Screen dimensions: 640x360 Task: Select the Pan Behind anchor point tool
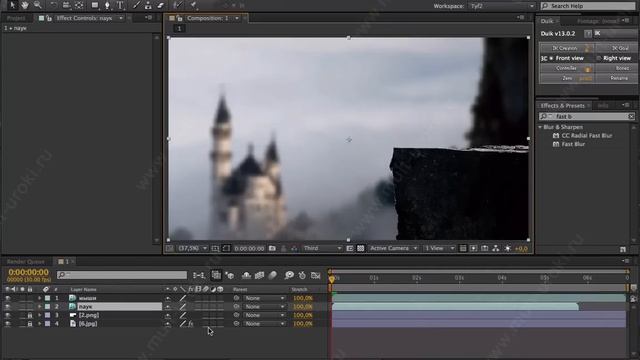click(79, 5)
